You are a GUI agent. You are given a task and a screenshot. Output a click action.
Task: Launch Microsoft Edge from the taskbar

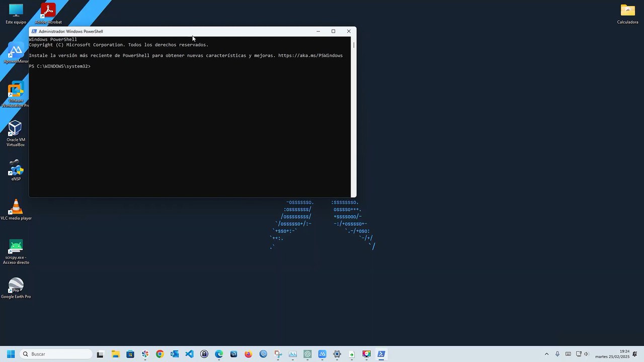pyautogui.click(x=219, y=354)
